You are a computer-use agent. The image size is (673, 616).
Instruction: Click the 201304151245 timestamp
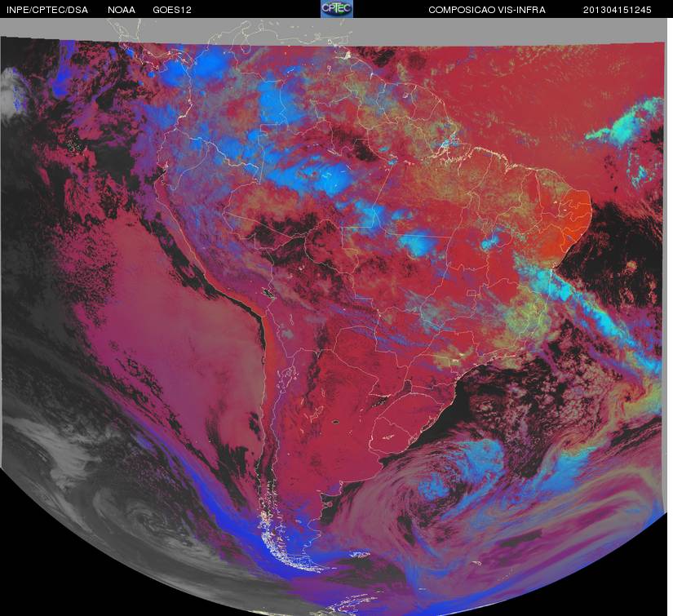[618, 10]
